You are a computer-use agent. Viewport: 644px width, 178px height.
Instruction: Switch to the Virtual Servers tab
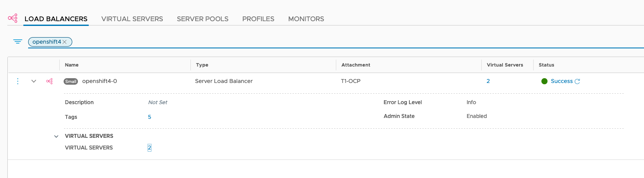click(132, 19)
